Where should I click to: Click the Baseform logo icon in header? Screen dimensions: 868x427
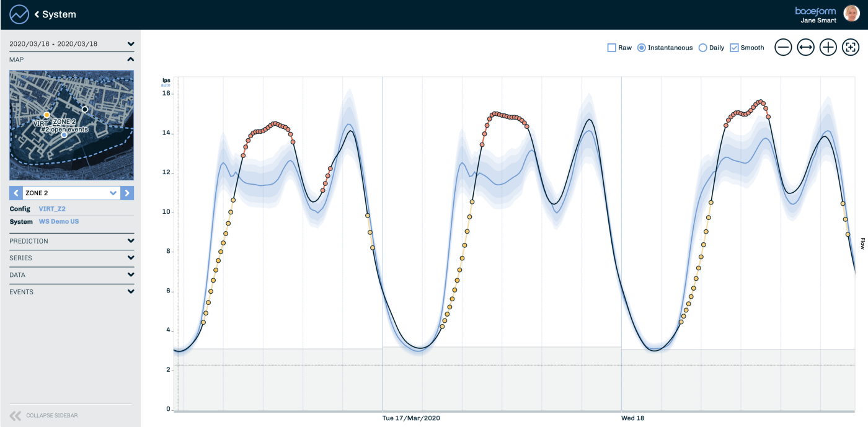19,14
